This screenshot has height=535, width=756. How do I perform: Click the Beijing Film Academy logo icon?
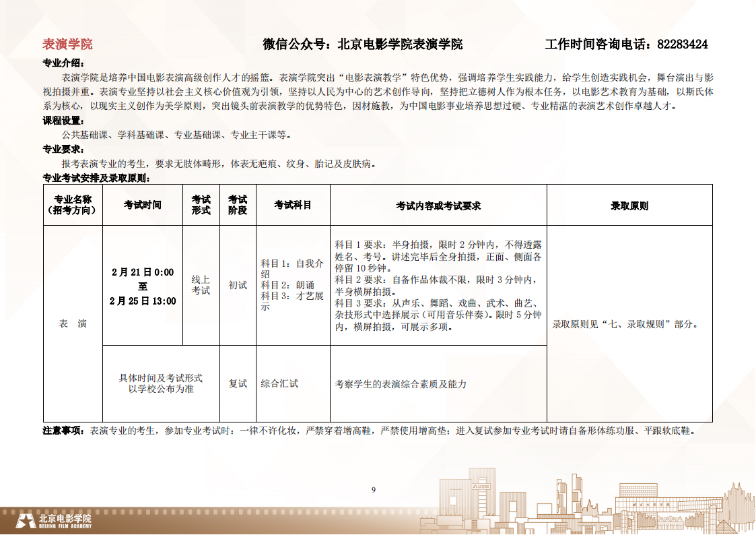tap(27, 521)
